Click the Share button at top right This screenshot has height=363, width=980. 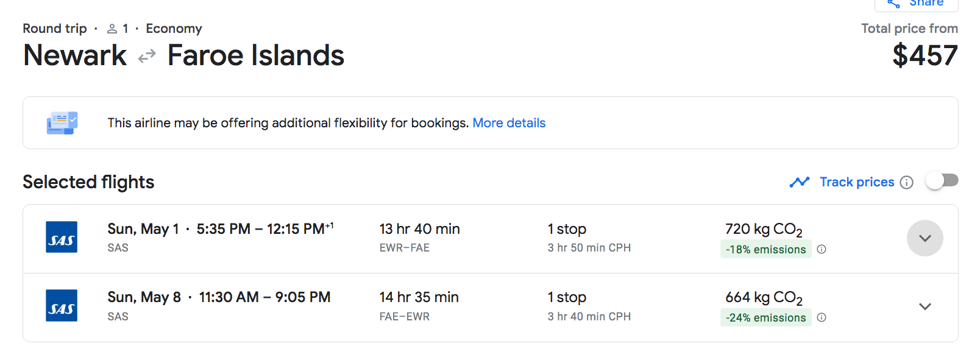coord(916,4)
